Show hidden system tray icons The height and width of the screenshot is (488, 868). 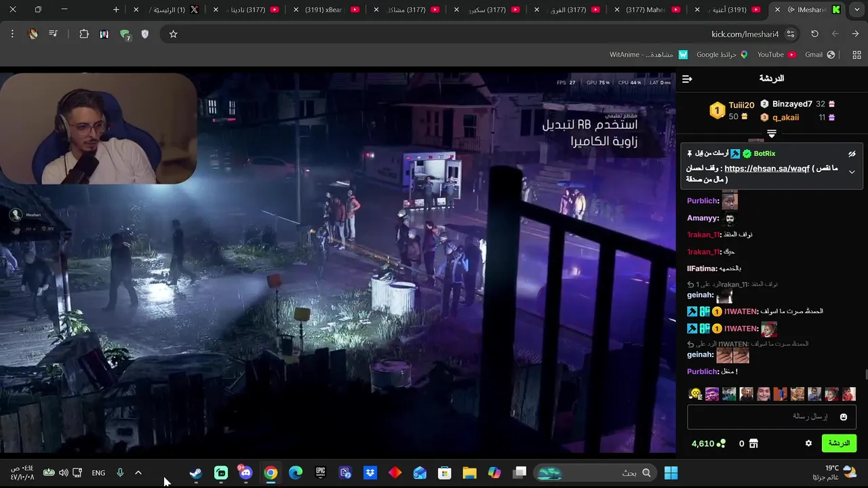[x=138, y=473]
